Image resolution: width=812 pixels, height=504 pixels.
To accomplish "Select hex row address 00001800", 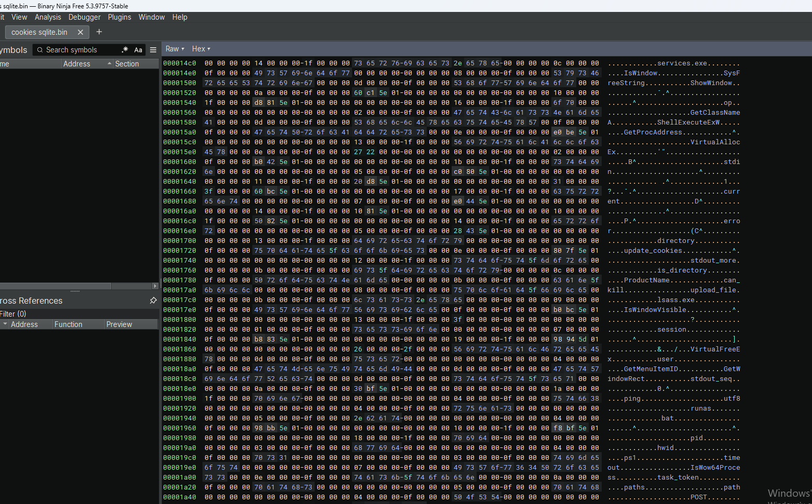I will tap(180, 320).
